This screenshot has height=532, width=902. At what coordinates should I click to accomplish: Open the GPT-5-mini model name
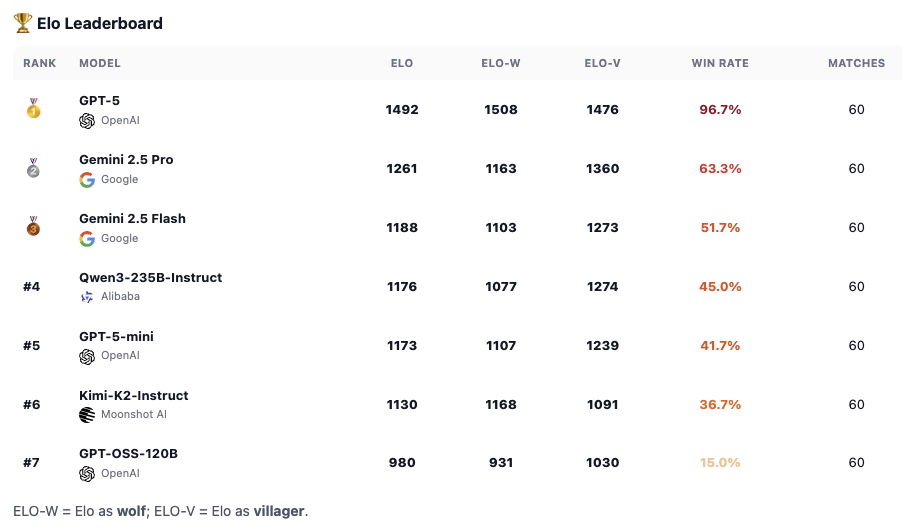tap(116, 337)
